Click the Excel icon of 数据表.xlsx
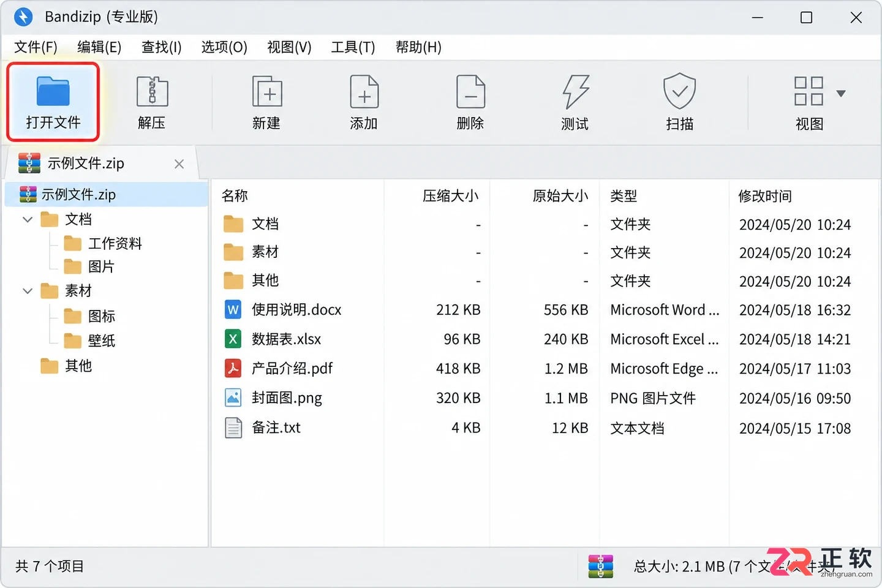Image resolution: width=882 pixels, height=588 pixels. pyautogui.click(x=233, y=339)
